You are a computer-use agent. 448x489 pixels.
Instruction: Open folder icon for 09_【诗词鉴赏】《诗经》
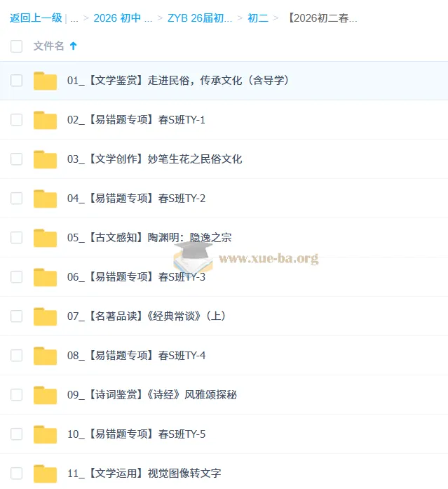[x=45, y=395]
